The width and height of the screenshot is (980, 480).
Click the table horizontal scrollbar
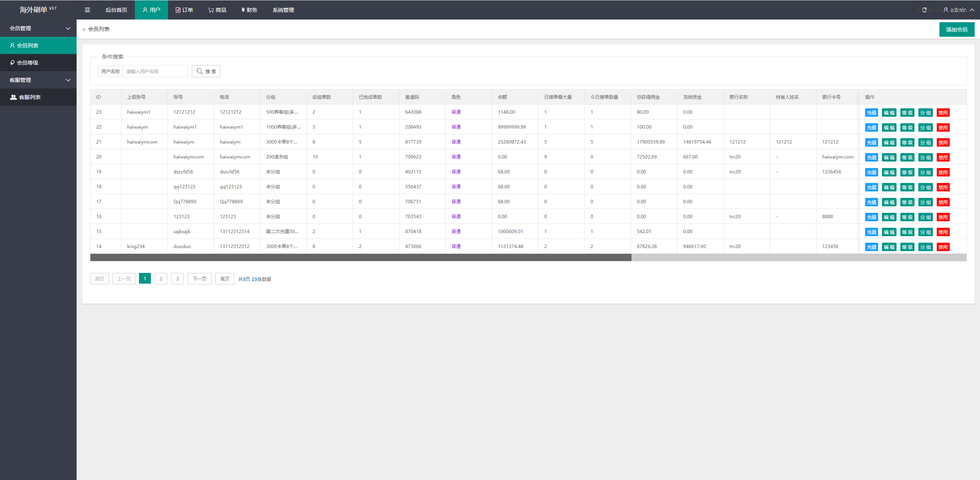pyautogui.click(x=360, y=258)
